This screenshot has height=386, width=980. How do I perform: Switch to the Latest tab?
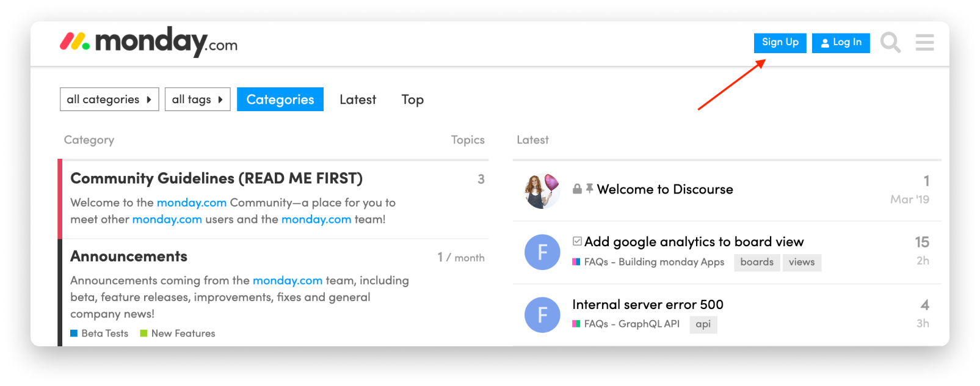click(358, 100)
